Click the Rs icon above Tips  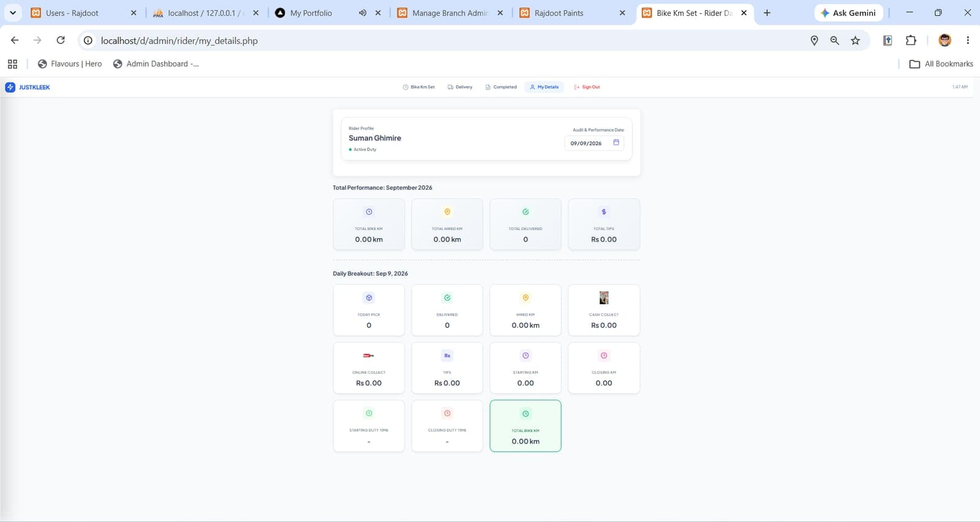point(447,356)
